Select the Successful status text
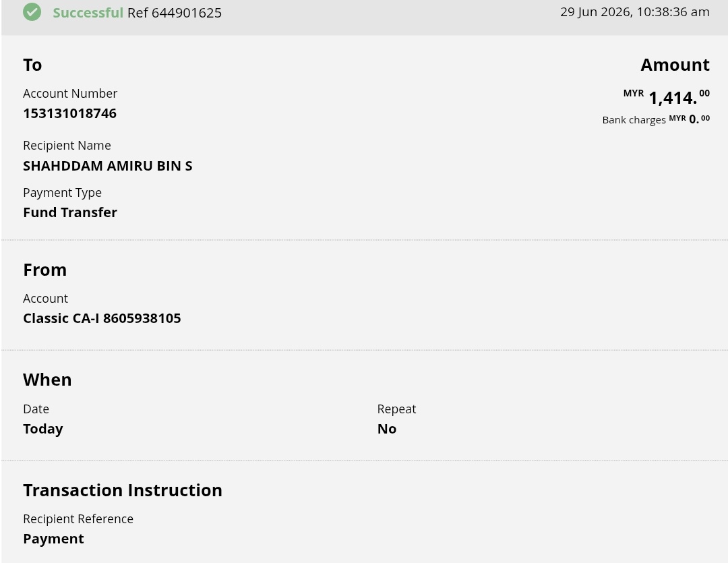Image resolution: width=728 pixels, height=563 pixels. tap(88, 13)
